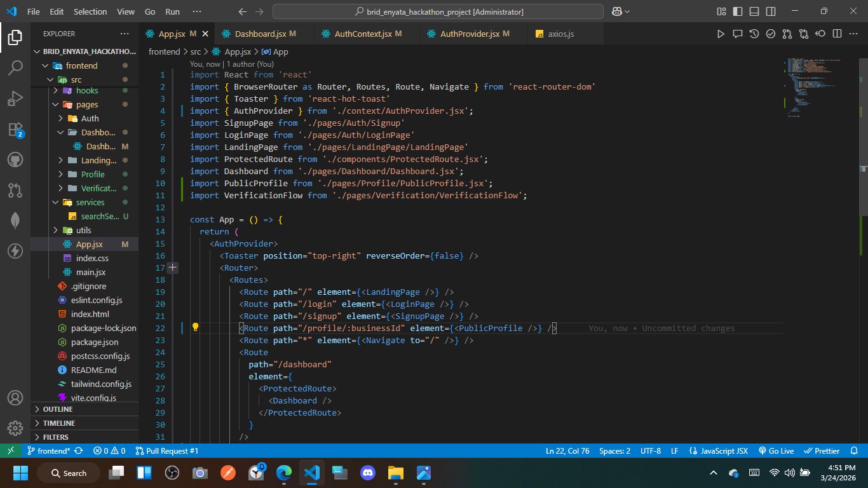This screenshot has height=488, width=868.
Task: Click the lightbulb code action icon
Action: coord(196,328)
